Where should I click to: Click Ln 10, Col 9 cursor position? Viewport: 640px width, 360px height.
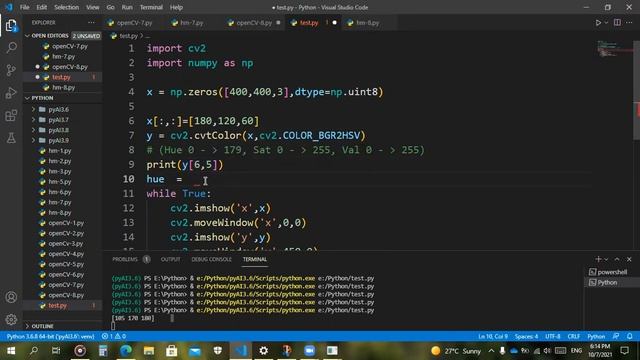[493, 336]
